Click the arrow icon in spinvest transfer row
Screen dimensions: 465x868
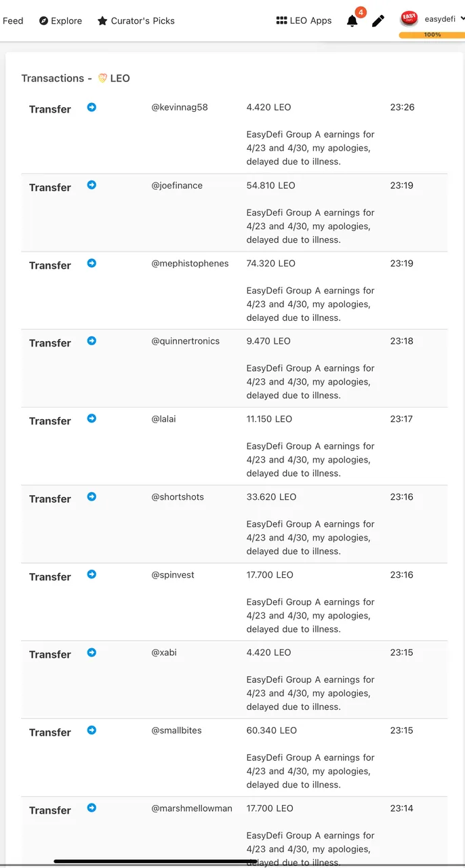click(x=92, y=574)
